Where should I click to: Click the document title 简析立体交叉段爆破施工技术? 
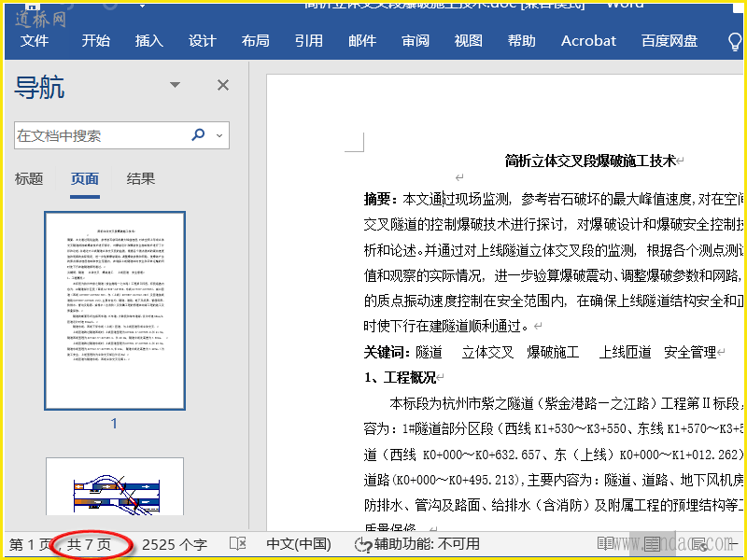(x=590, y=161)
